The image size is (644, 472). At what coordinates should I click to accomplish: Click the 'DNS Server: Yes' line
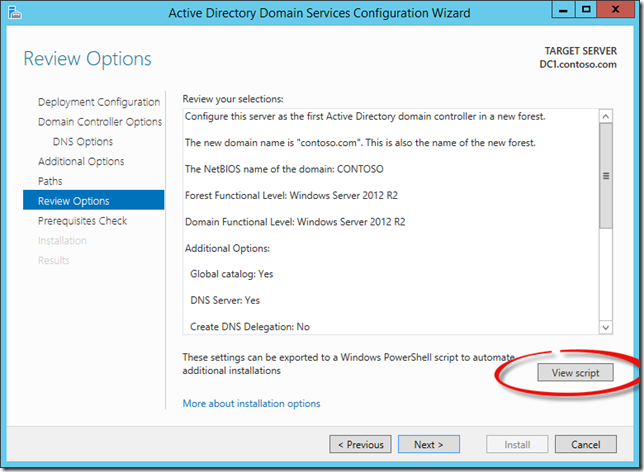[225, 300]
